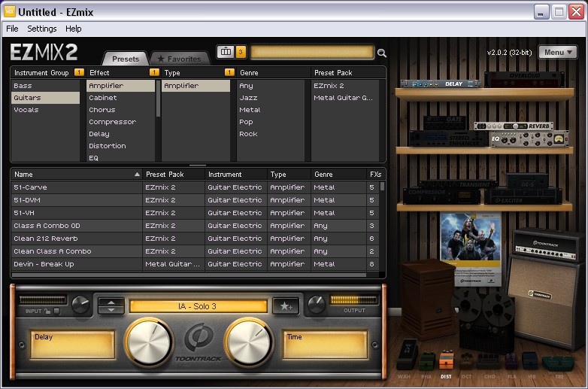This screenshot has height=389, width=588.
Task: Click the Toontrack amplifier head
Action: (x=546, y=245)
